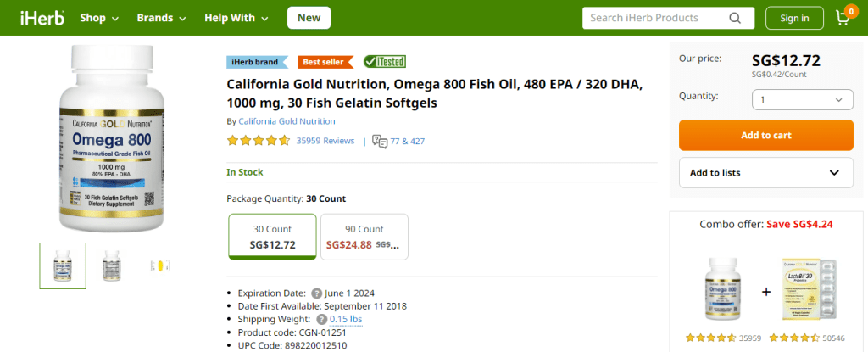This screenshot has height=352, width=868.
Task: Click the iTested badge icon
Action: tap(384, 62)
